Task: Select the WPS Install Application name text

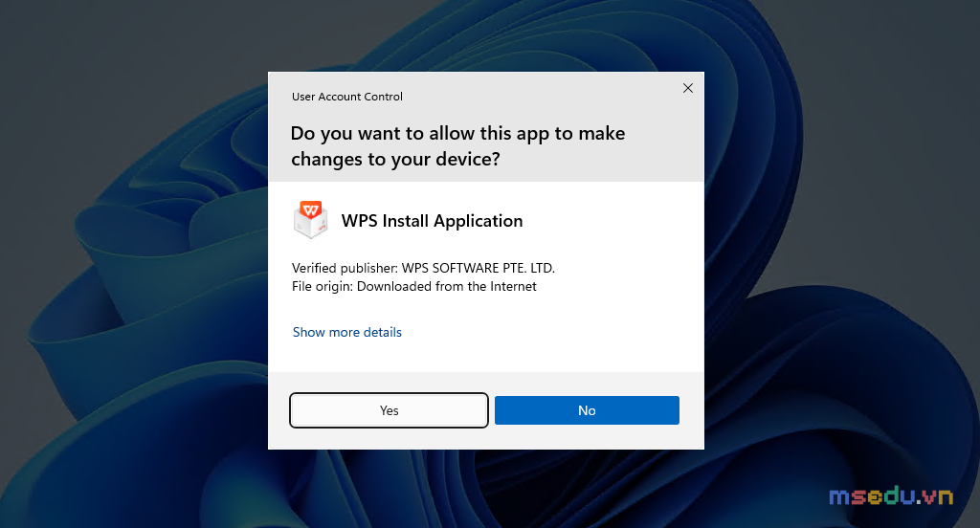Action: pos(432,221)
